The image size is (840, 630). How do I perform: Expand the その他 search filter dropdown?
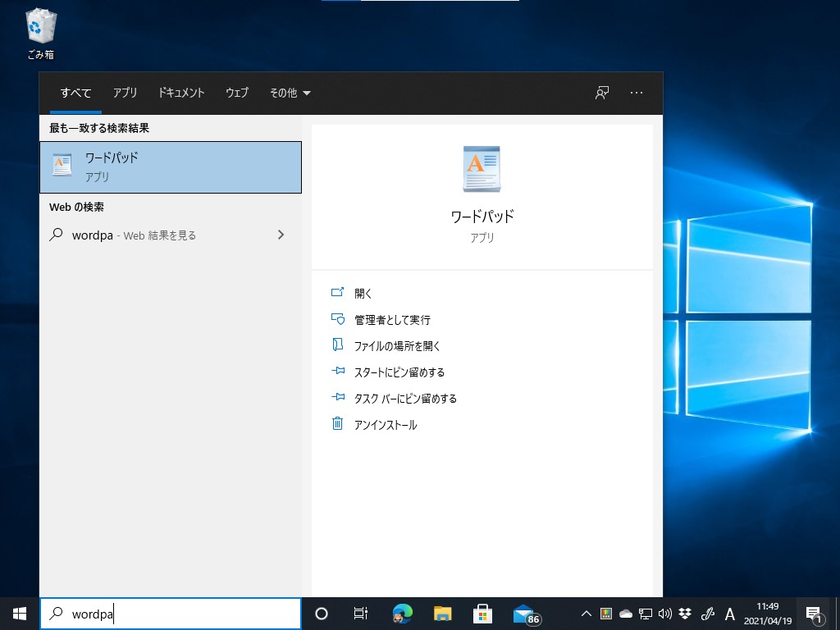[x=289, y=93]
